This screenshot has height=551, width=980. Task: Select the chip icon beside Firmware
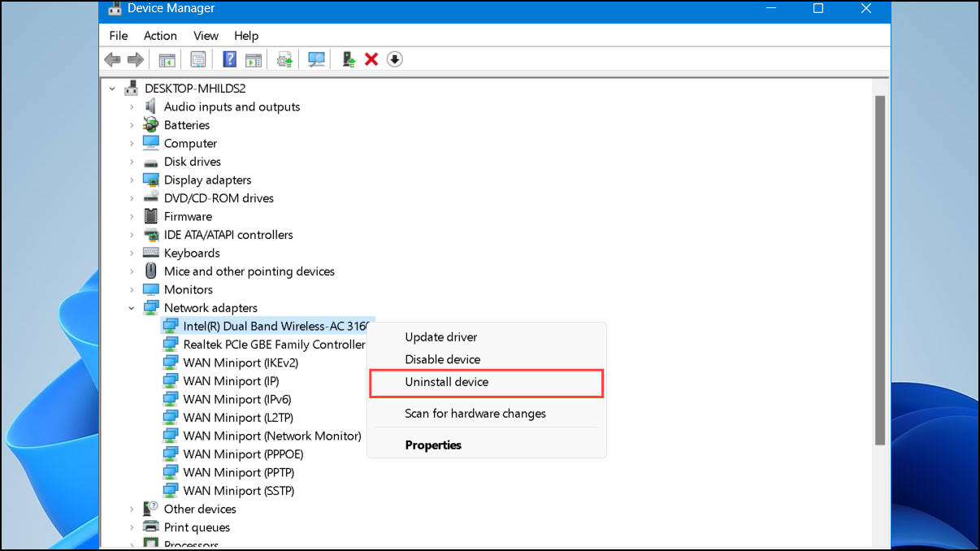click(x=151, y=216)
